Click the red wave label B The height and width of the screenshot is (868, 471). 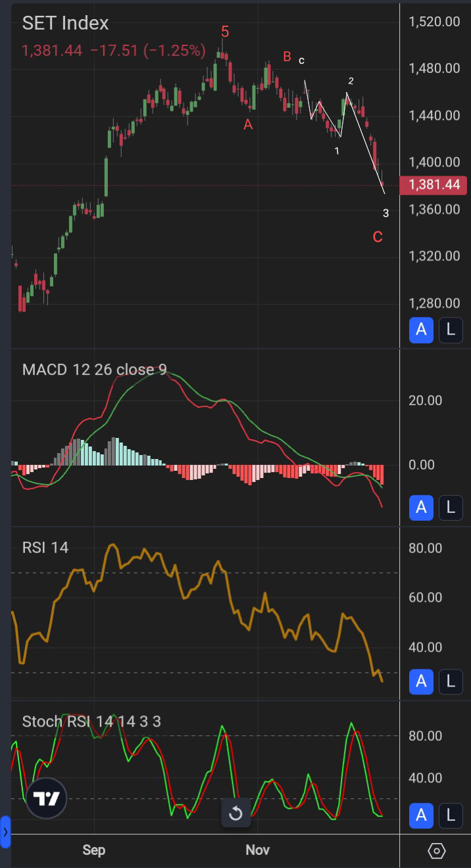(287, 57)
